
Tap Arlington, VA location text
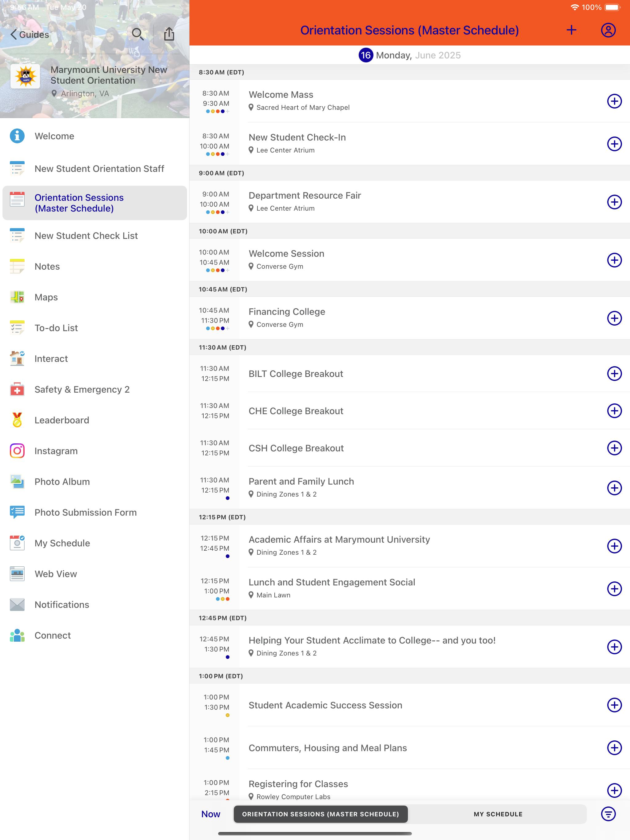(85, 93)
